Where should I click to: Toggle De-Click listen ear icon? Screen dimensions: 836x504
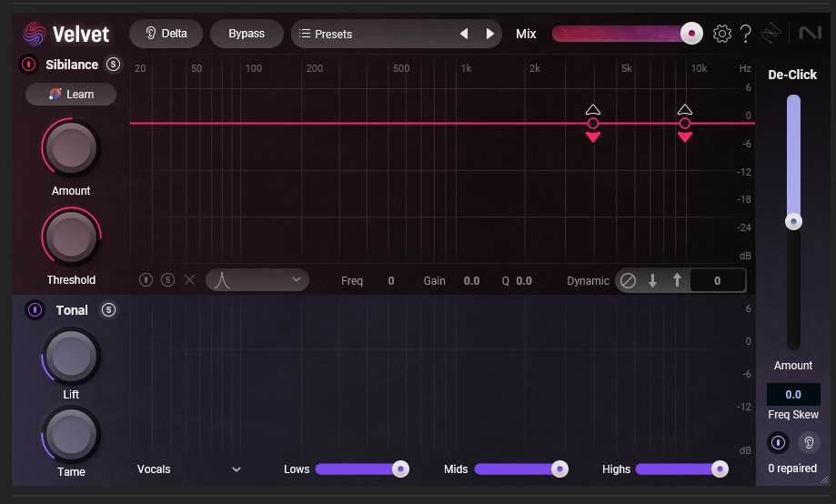coord(809,443)
